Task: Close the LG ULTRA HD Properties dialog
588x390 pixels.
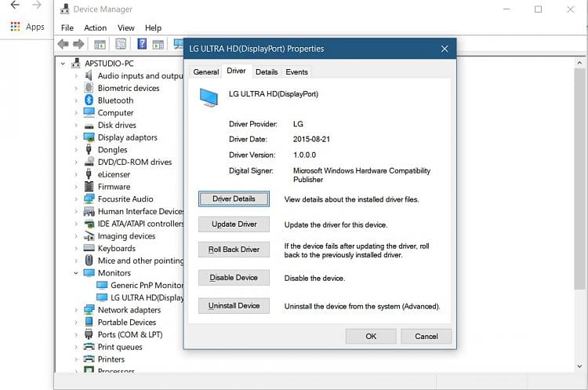Action: coord(445,49)
